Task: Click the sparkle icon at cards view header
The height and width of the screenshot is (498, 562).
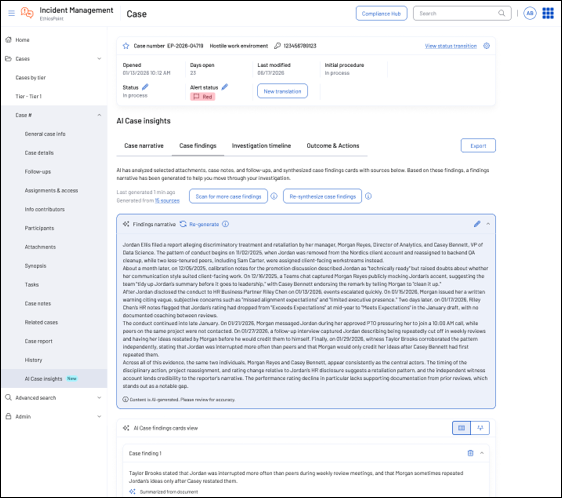Action: [126, 428]
